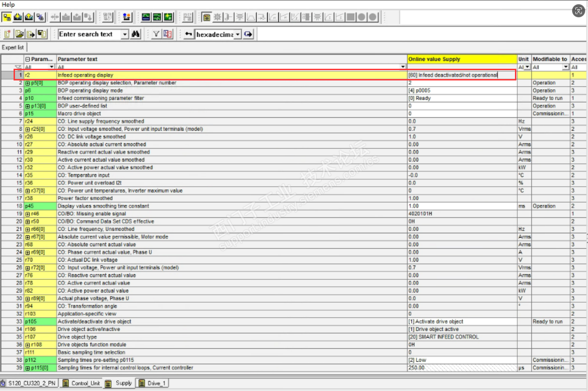Click the Modifiable to column header
This screenshot has width=588, height=391.
551,59
